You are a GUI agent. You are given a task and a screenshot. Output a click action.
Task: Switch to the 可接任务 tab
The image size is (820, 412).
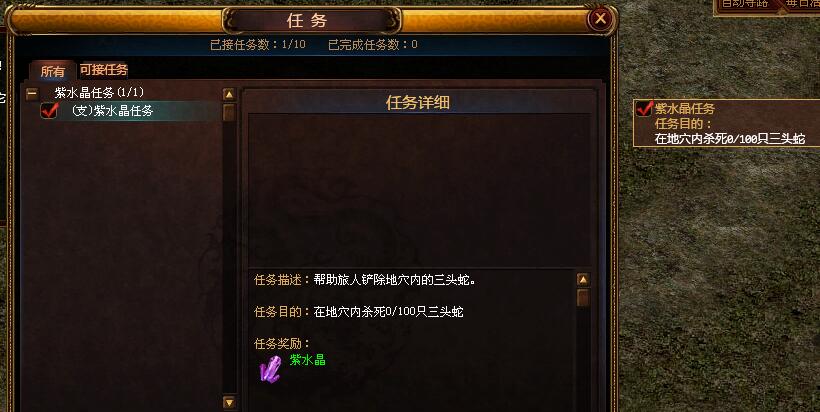[104, 70]
